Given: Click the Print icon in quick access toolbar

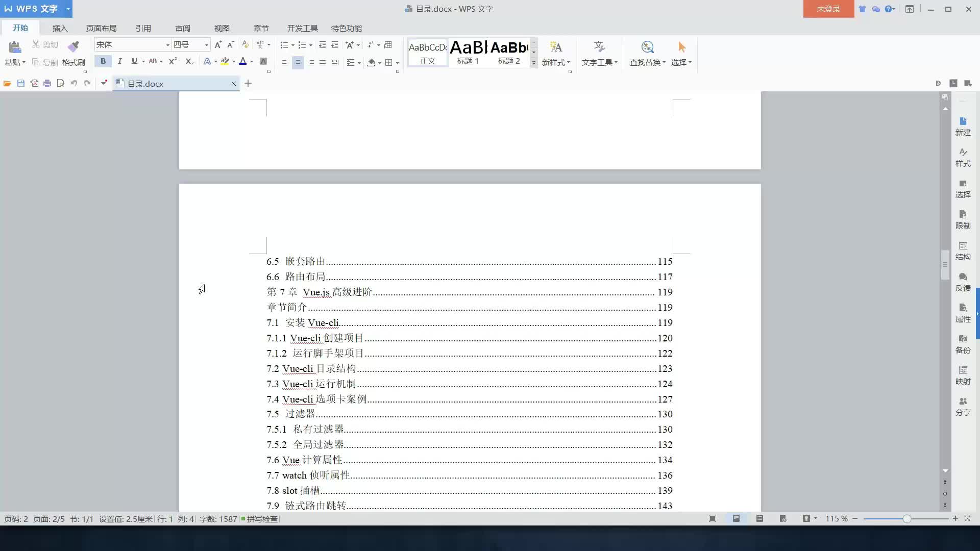Looking at the screenshot, I should 47,83.
